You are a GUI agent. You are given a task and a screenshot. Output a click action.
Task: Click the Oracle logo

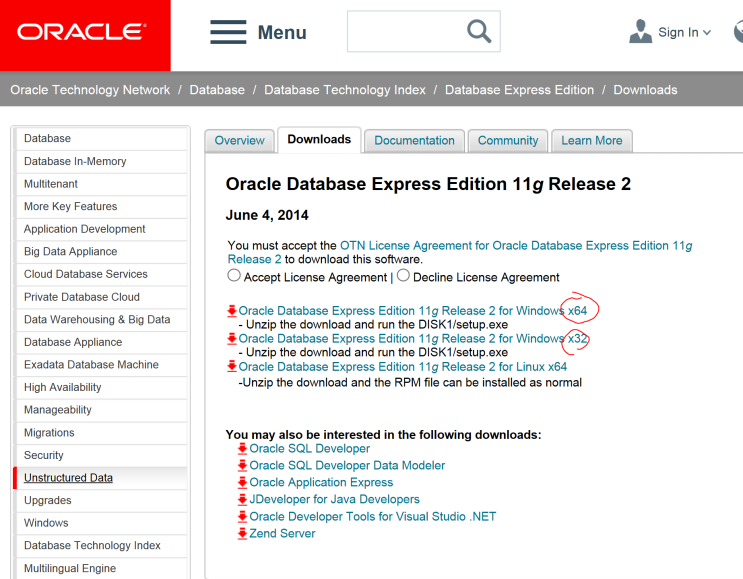click(x=82, y=32)
